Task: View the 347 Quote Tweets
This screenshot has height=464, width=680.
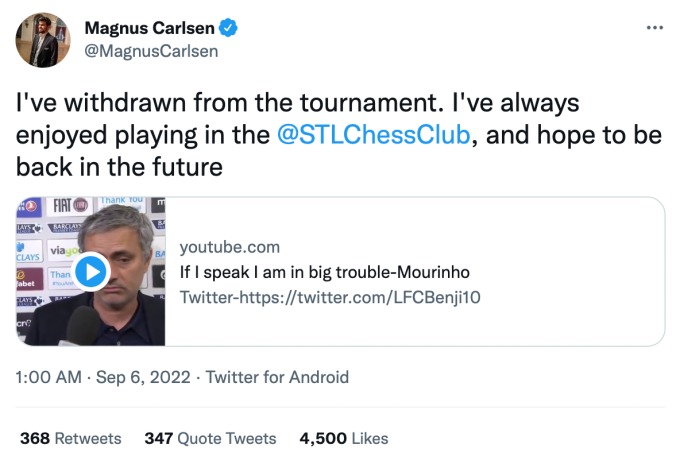Action: [x=210, y=438]
